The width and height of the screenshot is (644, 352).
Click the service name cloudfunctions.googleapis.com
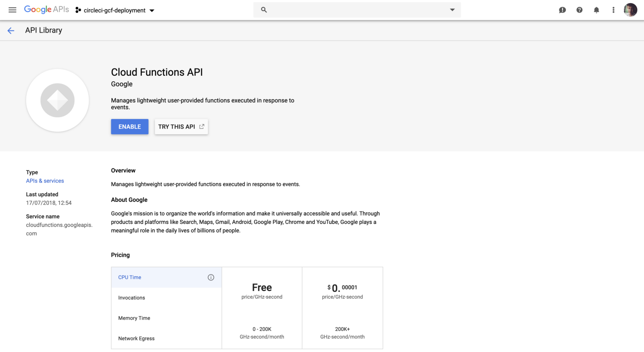point(59,229)
